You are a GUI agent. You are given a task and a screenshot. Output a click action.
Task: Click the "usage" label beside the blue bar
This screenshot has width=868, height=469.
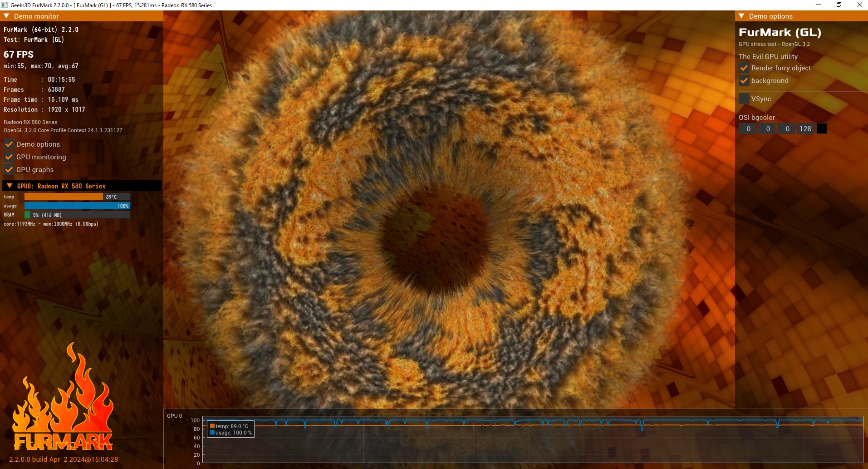tap(10, 206)
